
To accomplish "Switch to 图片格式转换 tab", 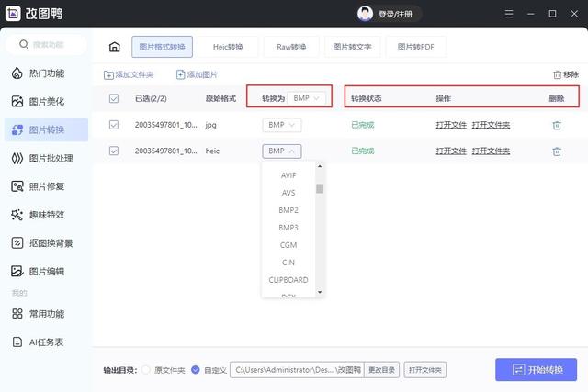I will point(162,47).
